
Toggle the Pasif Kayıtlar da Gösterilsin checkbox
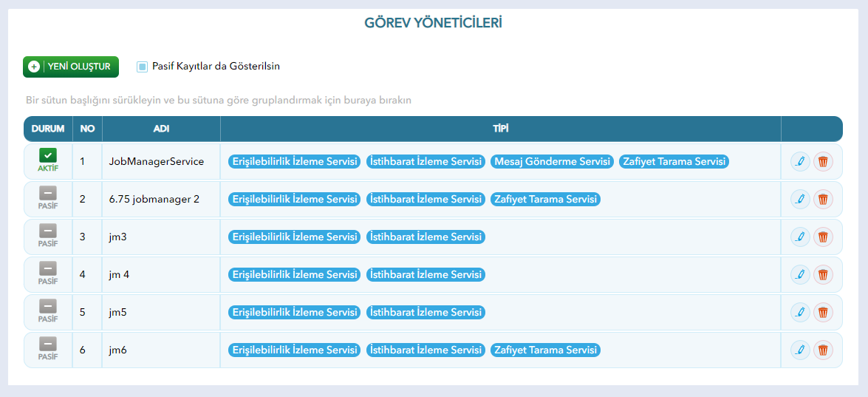[143, 67]
